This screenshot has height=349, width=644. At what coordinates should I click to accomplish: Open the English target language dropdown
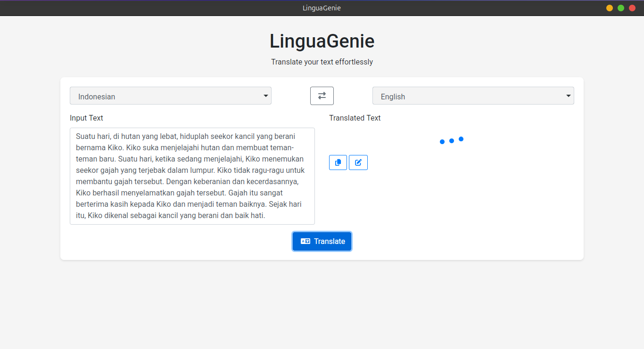[473, 96]
